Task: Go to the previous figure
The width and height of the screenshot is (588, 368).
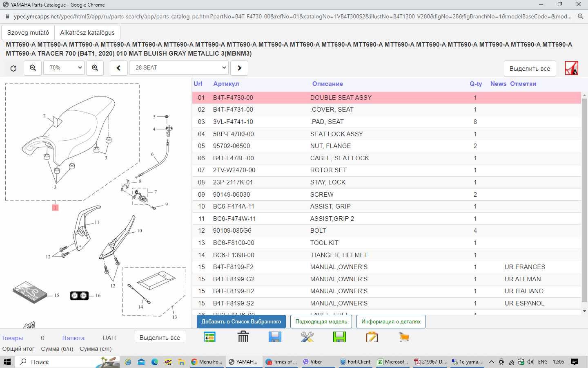Action: pyautogui.click(x=118, y=68)
